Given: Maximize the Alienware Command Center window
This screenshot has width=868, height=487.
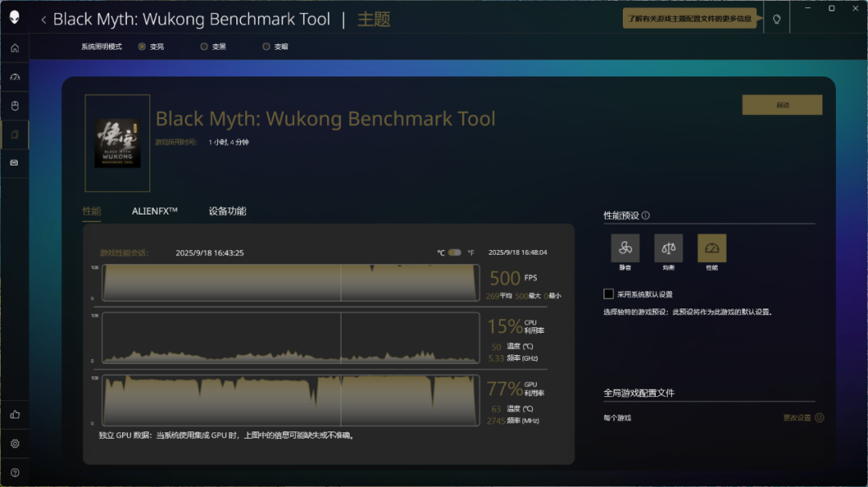Looking at the screenshot, I should click(x=832, y=8).
